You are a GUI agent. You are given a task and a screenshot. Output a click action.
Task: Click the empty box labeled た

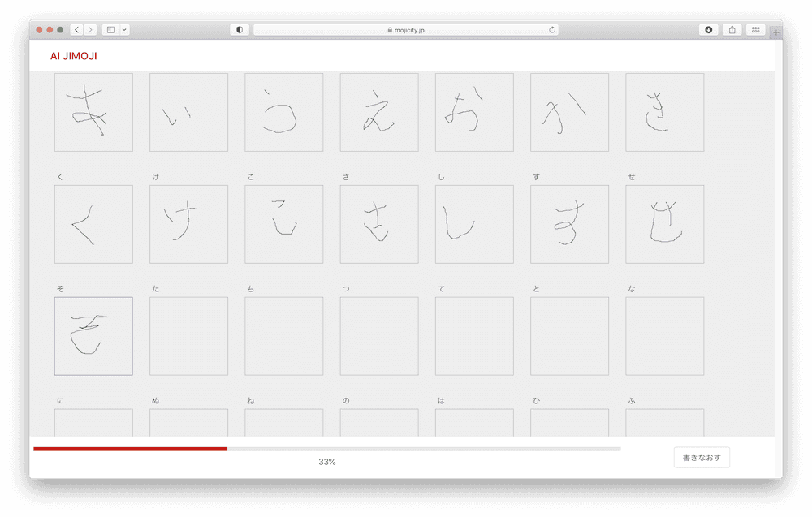[x=189, y=336]
